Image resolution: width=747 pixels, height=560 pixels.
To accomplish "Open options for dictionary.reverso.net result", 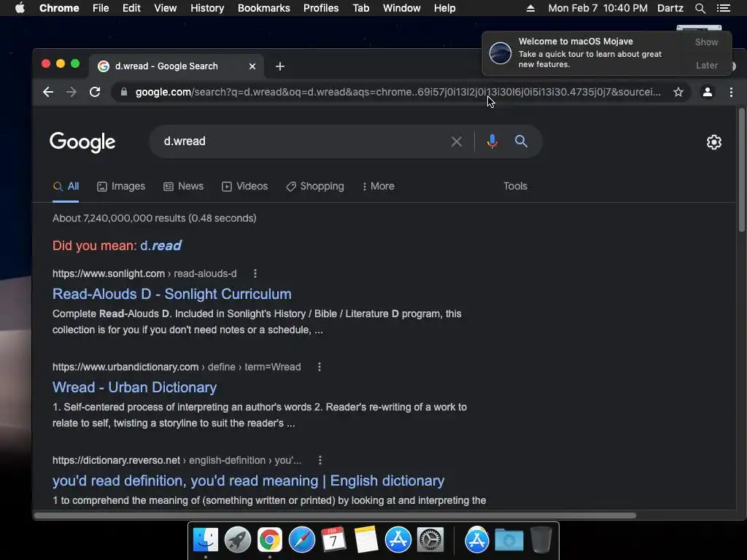I will [320, 460].
